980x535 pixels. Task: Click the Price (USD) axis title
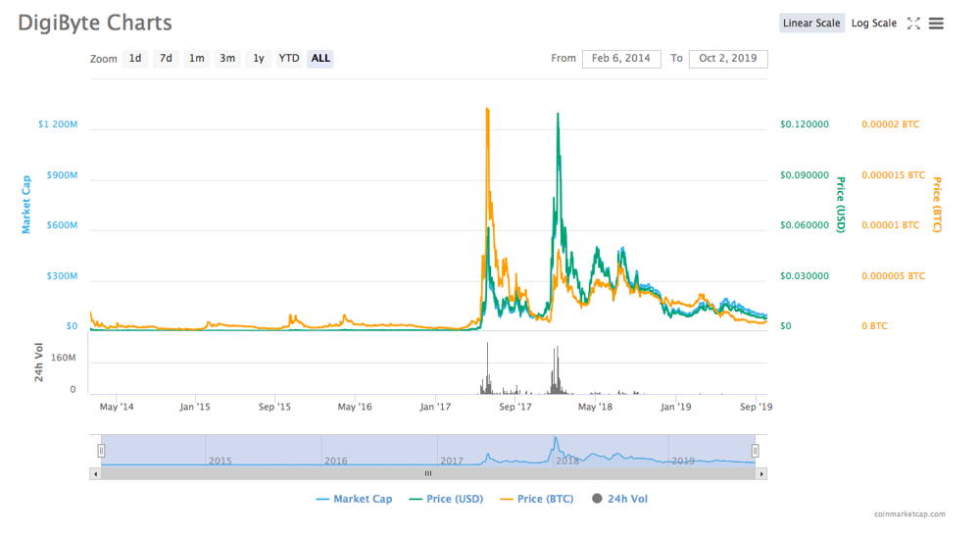tap(841, 205)
